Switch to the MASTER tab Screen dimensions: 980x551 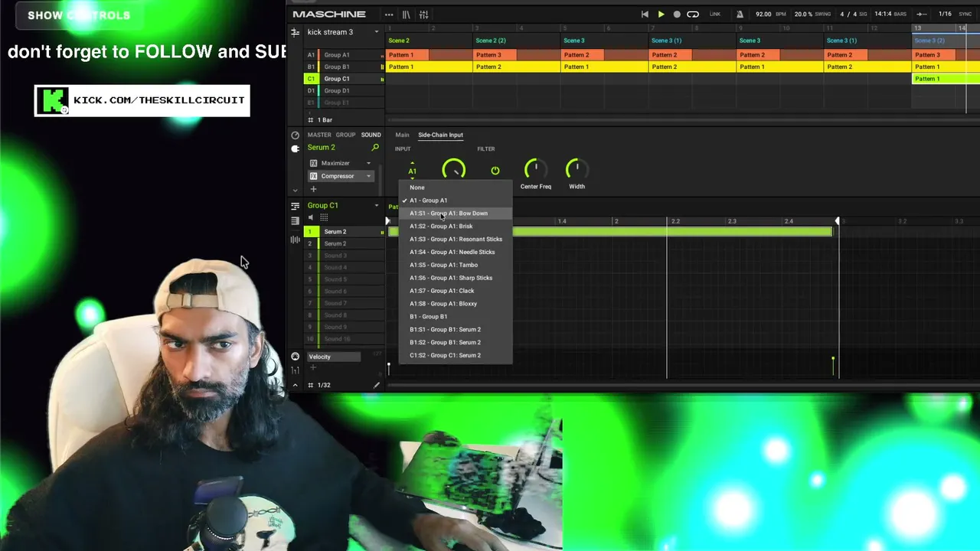point(319,135)
